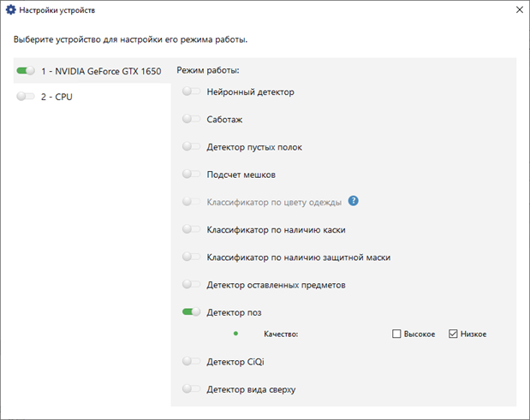Toggle Классификатор по наличию каски switch
This screenshot has width=530, height=420.
coord(191,229)
